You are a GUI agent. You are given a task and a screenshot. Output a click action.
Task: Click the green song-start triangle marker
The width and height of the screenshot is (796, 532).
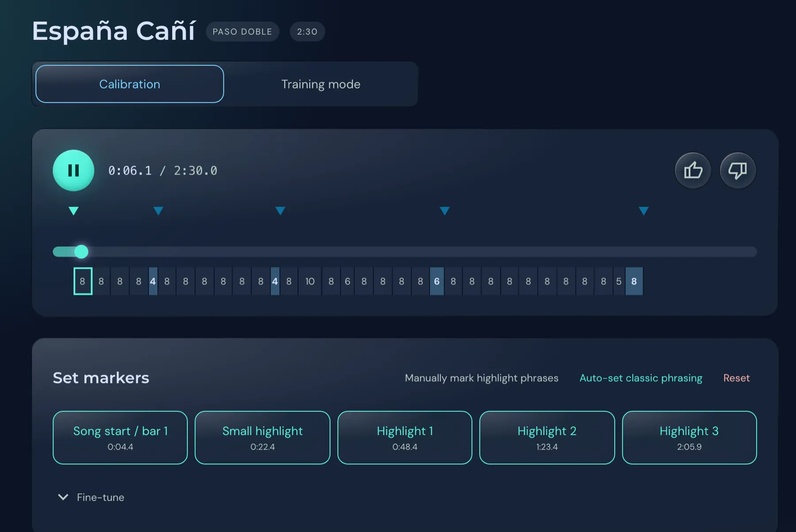(73, 211)
